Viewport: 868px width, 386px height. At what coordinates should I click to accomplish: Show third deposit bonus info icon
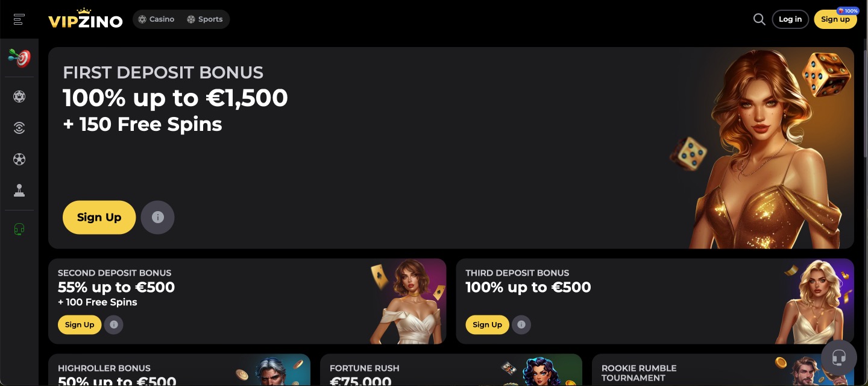(x=521, y=324)
